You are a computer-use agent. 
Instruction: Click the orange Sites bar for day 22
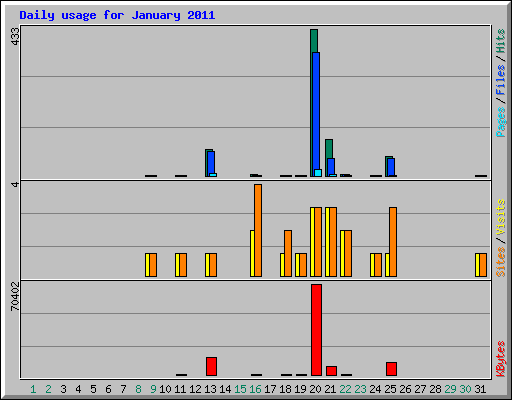click(x=348, y=253)
